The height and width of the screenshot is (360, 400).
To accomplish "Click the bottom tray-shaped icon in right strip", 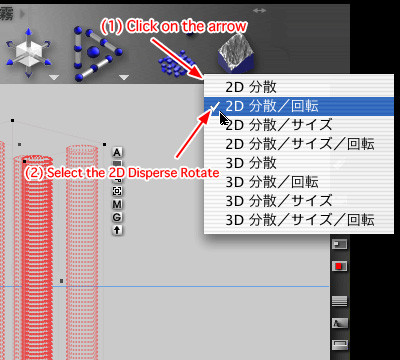I will click(x=339, y=344).
